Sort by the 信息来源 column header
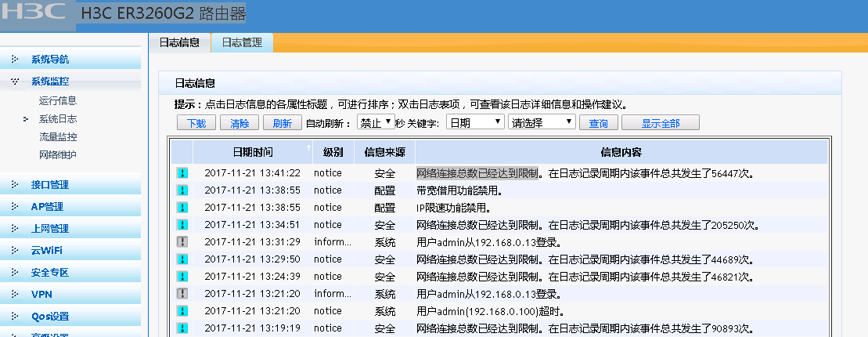 click(385, 152)
